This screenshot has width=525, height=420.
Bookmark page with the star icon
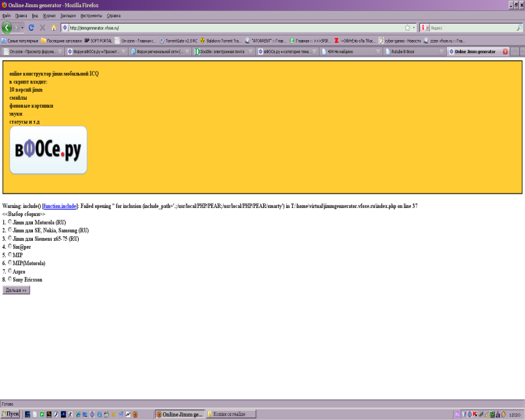coord(408,28)
